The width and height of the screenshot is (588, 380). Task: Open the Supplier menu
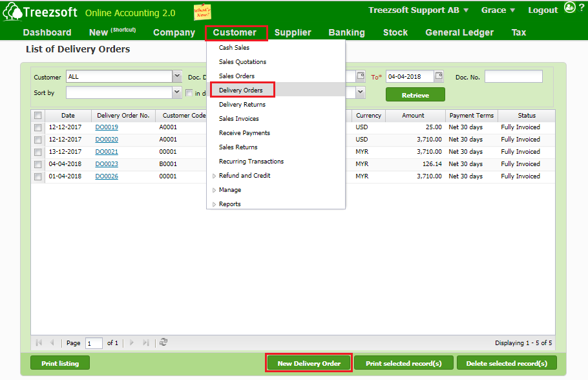[x=293, y=32]
